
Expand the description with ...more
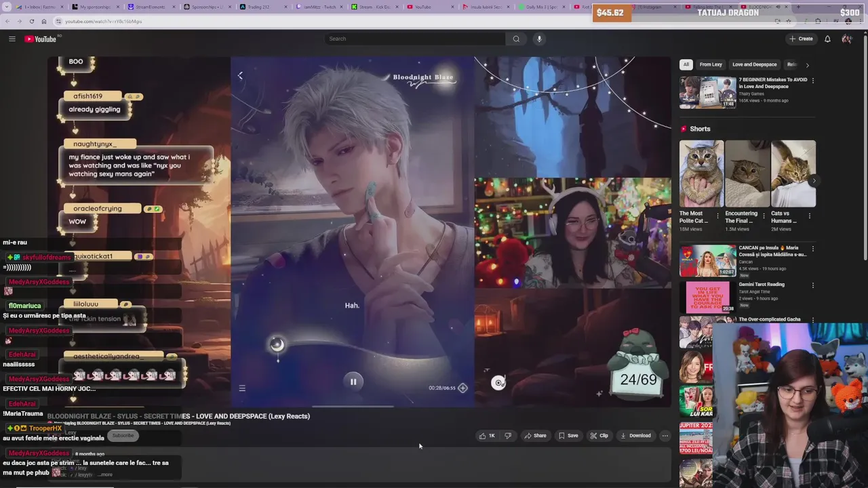[105, 474]
